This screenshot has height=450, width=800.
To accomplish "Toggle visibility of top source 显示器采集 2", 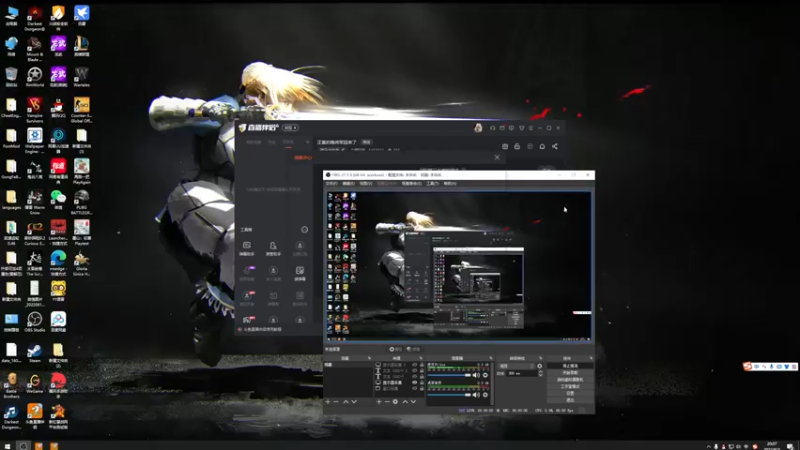I will point(414,364).
